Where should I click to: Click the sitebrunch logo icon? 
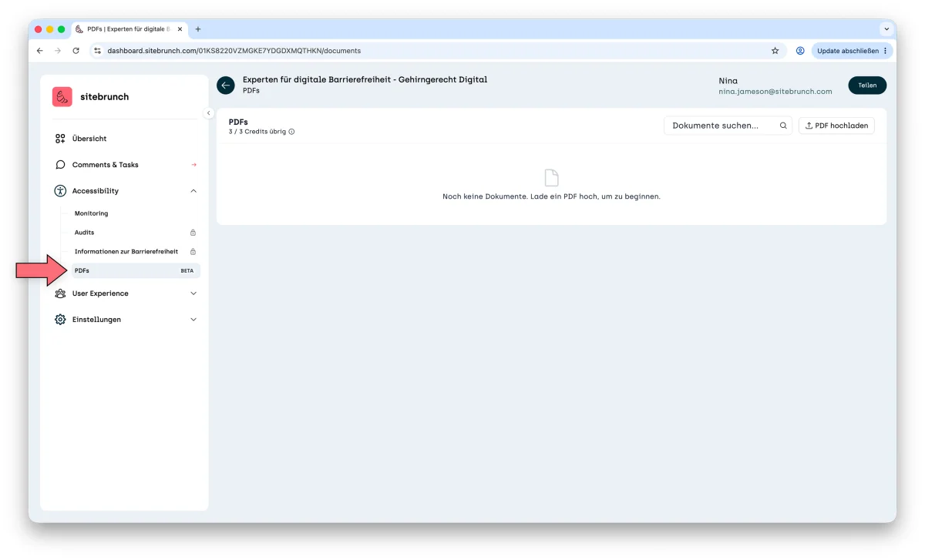(62, 97)
